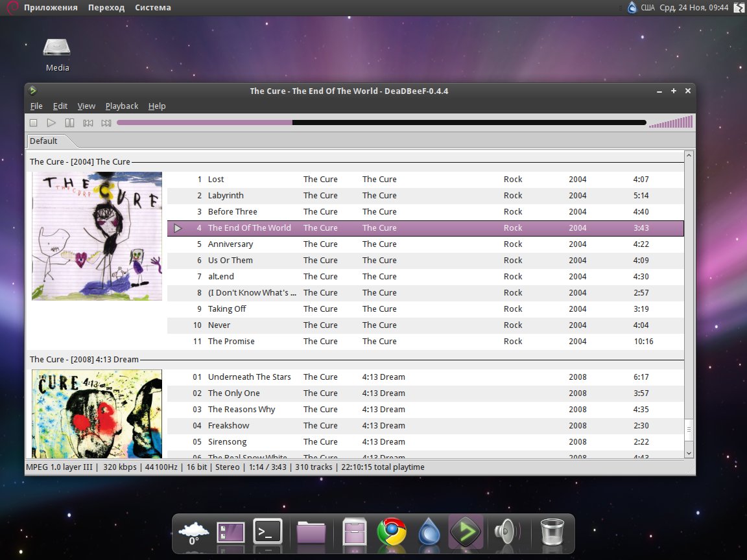Open the workspace switcher dock icon

231,532
